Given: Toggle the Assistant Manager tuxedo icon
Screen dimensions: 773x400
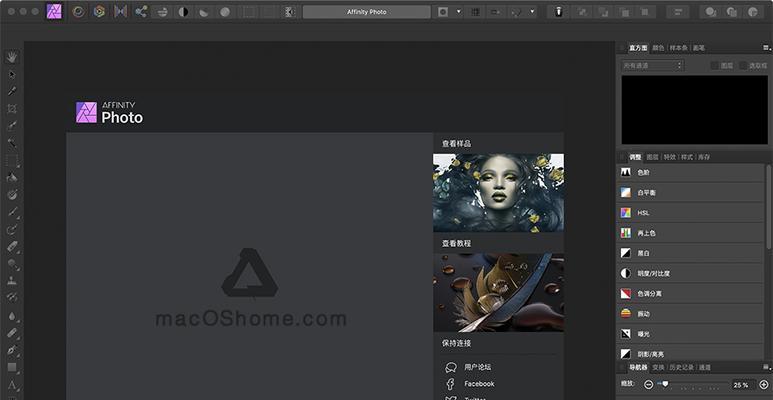Looking at the screenshot, I should pyautogui.click(x=559, y=12).
